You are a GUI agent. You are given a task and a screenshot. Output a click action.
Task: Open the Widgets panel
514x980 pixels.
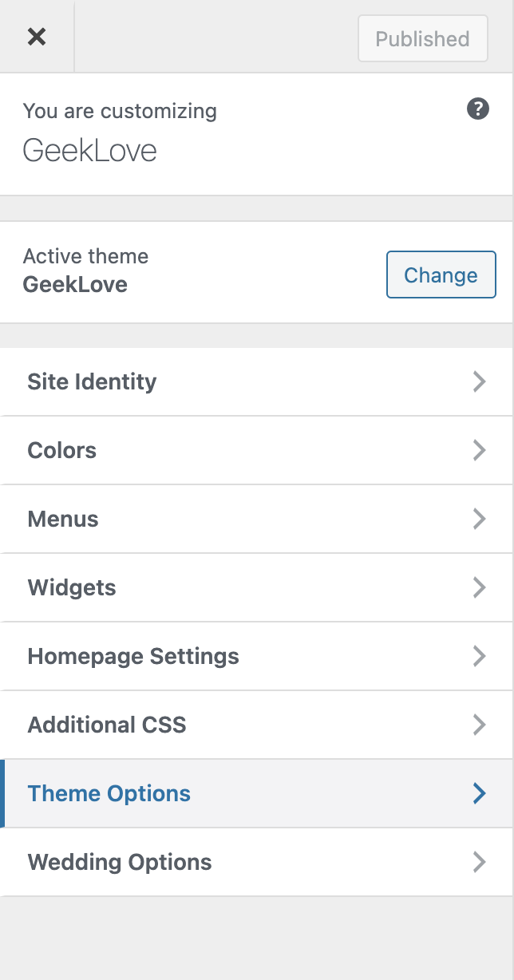pos(72,587)
